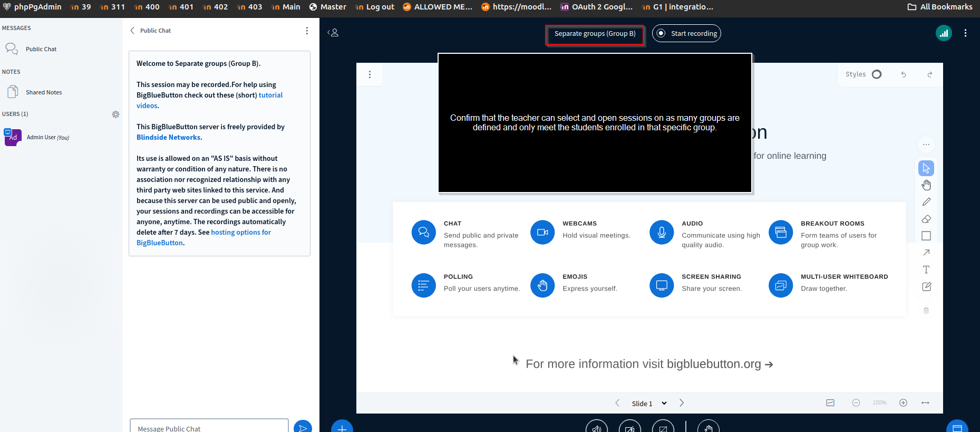Click the whiteboard trash delete icon
This screenshot has height=432, width=980.
(x=926, y=311)
